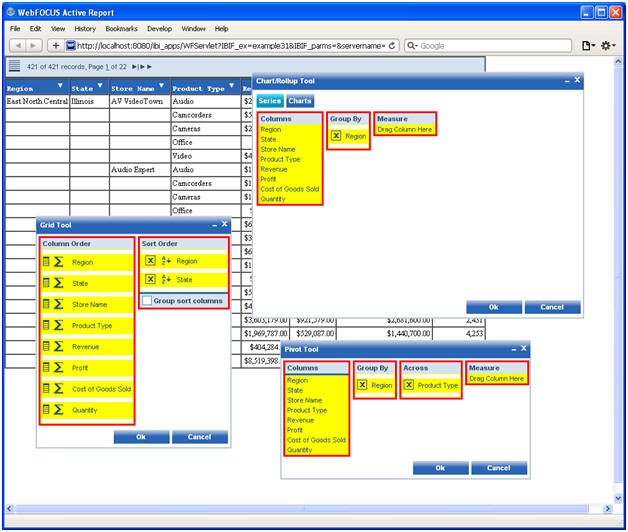Image resolution: width=628 pixels, height=532 pixels.
Task: Remove Product Type from Pivot Tool Across
Action: [409, 385]
